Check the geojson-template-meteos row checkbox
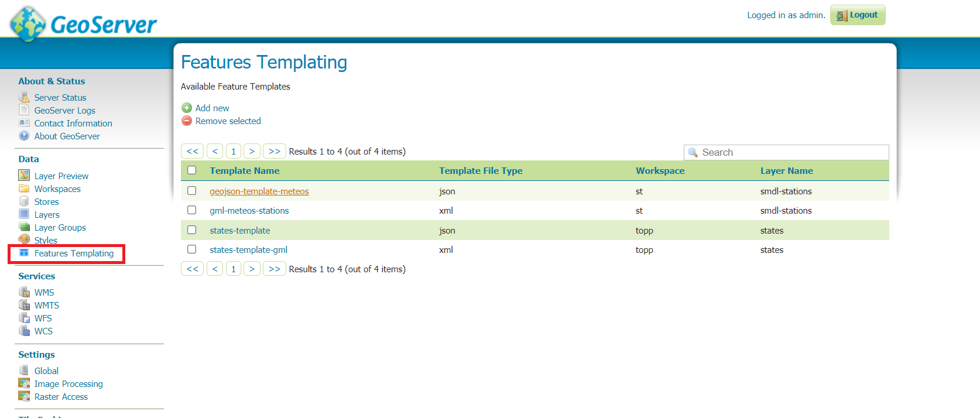 (x=191, y=191)
